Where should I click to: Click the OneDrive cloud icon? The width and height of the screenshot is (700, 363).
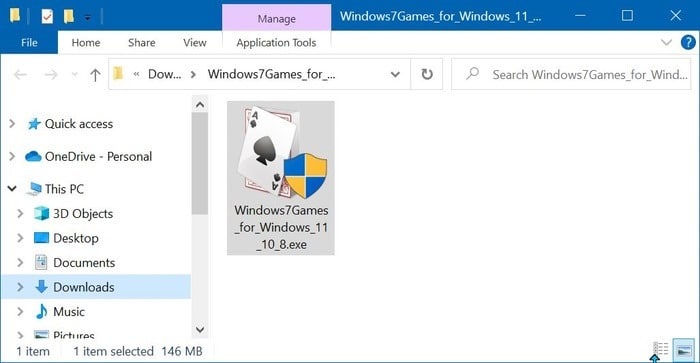pyautogui.click(x=33, y=156)
